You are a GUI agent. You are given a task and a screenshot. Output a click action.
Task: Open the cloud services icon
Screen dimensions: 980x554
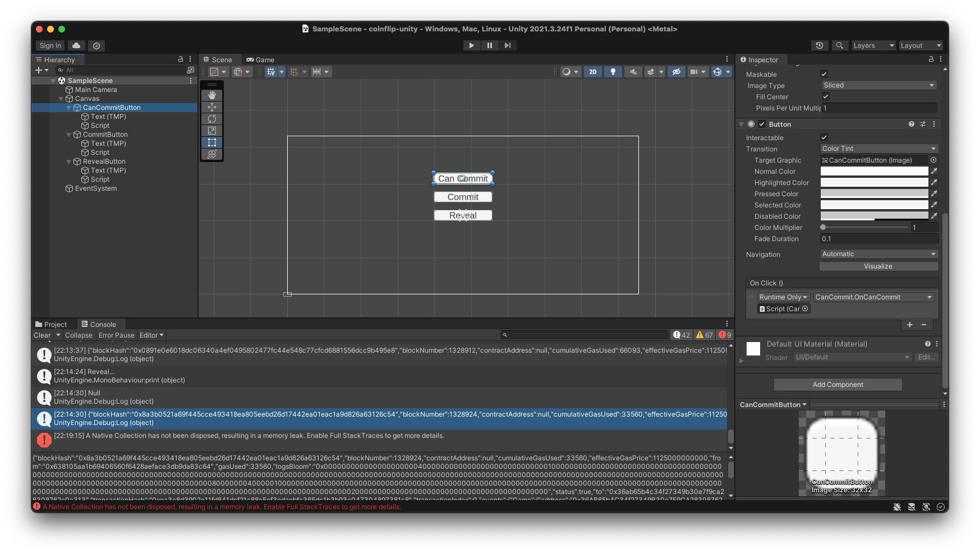(x=76, y=45)
